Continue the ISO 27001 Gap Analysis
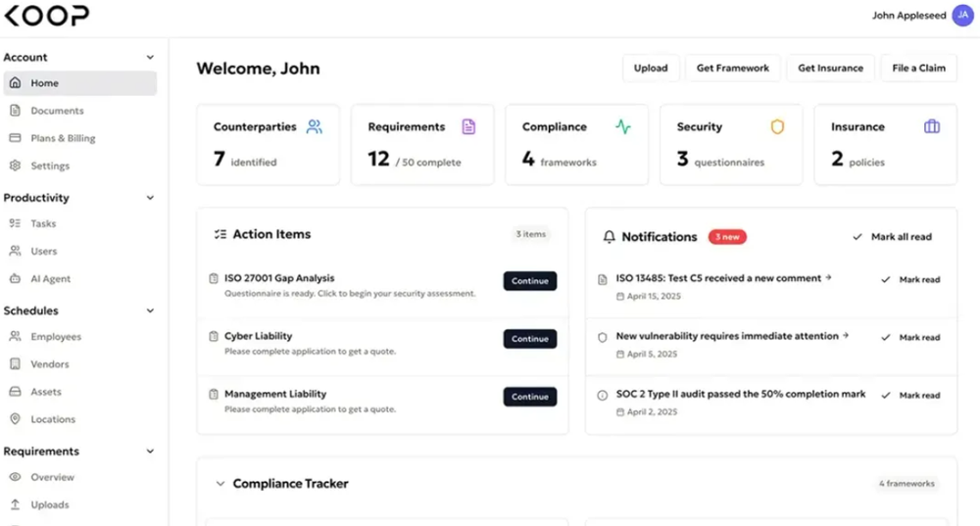Image resolution: width=980 pixels, height=526 pixels. [x=529, y=281]
